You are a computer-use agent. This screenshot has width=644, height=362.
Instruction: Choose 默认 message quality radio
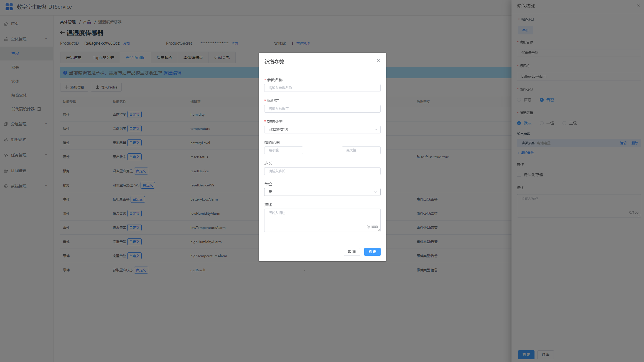(519, 123)
